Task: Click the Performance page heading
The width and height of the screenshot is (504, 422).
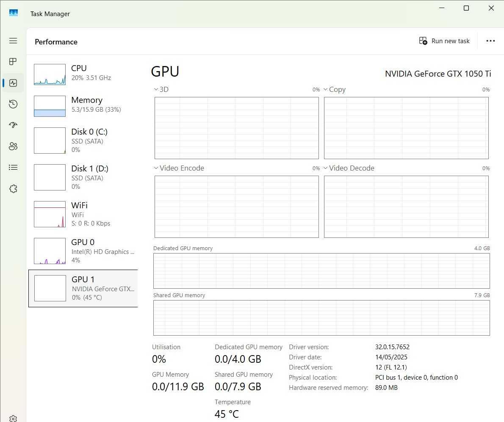Action: click(x=56, y=42)
